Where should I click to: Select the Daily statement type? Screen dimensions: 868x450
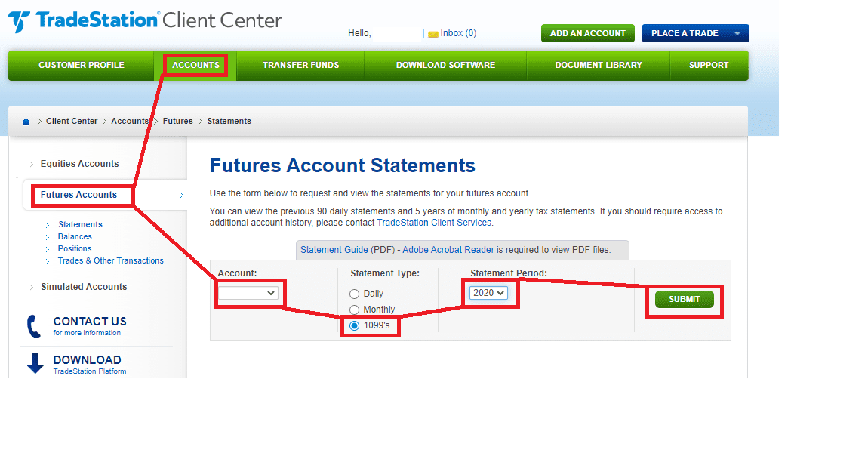355,294
